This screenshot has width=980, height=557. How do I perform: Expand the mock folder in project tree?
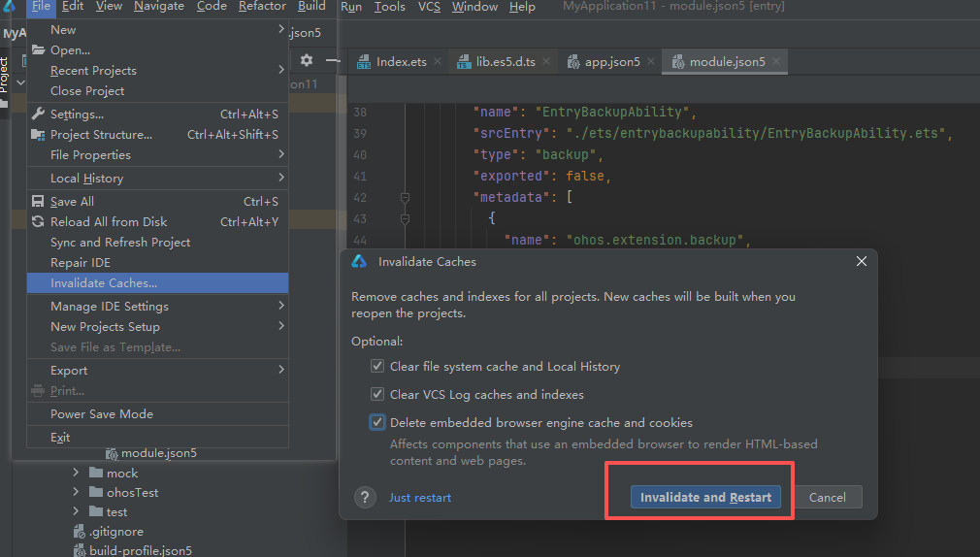point(77,474)
